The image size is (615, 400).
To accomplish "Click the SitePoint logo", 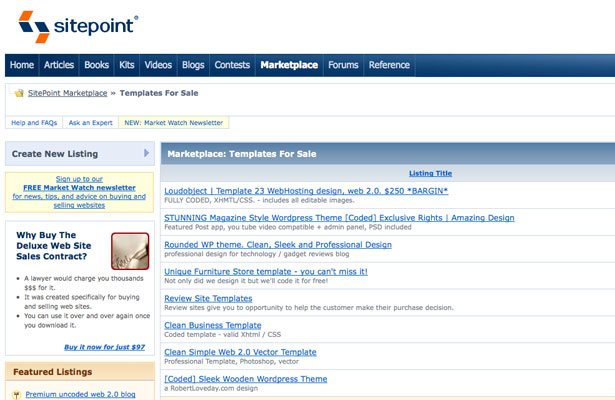I will click(x=78, y=27).
